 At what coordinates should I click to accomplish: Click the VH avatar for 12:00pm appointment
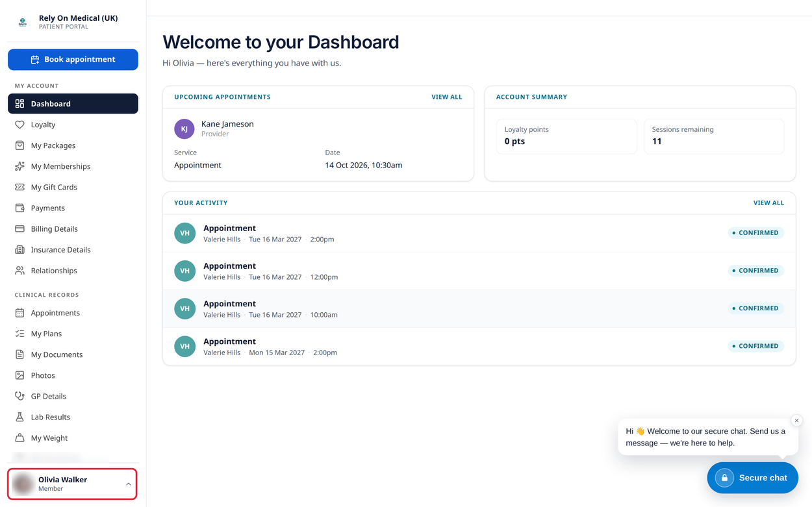[x=185, y=271]
